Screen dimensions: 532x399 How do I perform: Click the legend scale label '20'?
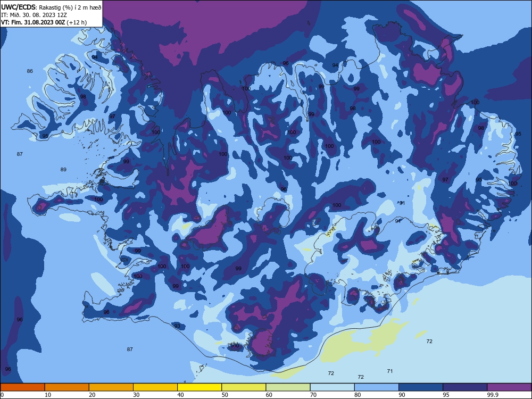(x=92, y=395)
